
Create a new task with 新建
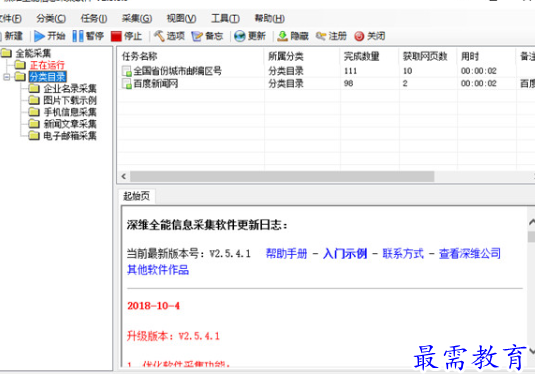point(12,36)
